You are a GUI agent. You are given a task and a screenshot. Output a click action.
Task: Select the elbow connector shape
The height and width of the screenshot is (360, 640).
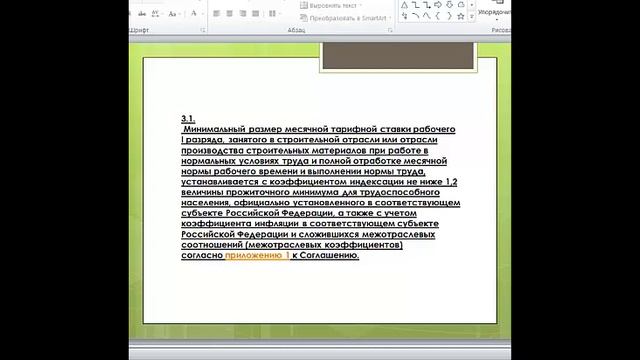416,5
